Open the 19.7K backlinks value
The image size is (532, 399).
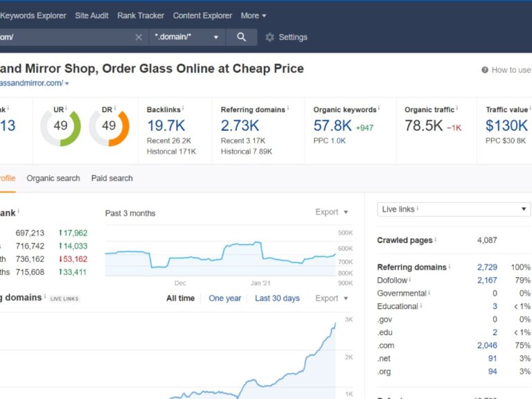click(166, 126)
